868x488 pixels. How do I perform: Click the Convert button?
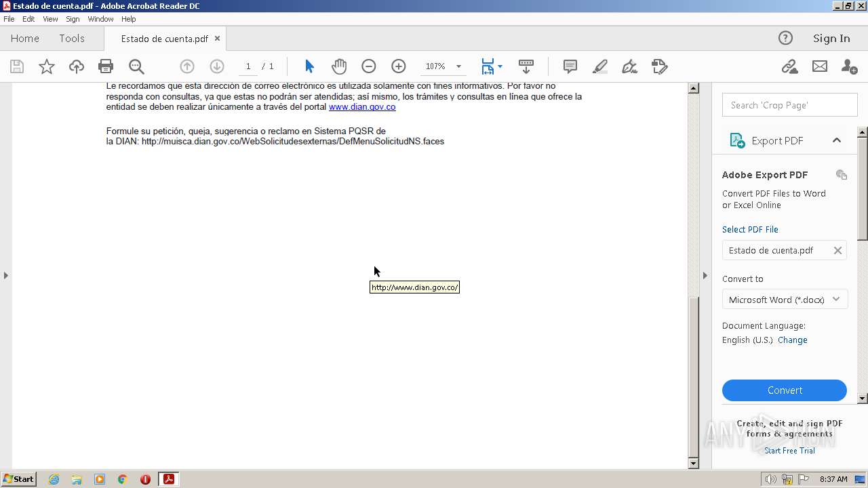(x=785, y=390)
